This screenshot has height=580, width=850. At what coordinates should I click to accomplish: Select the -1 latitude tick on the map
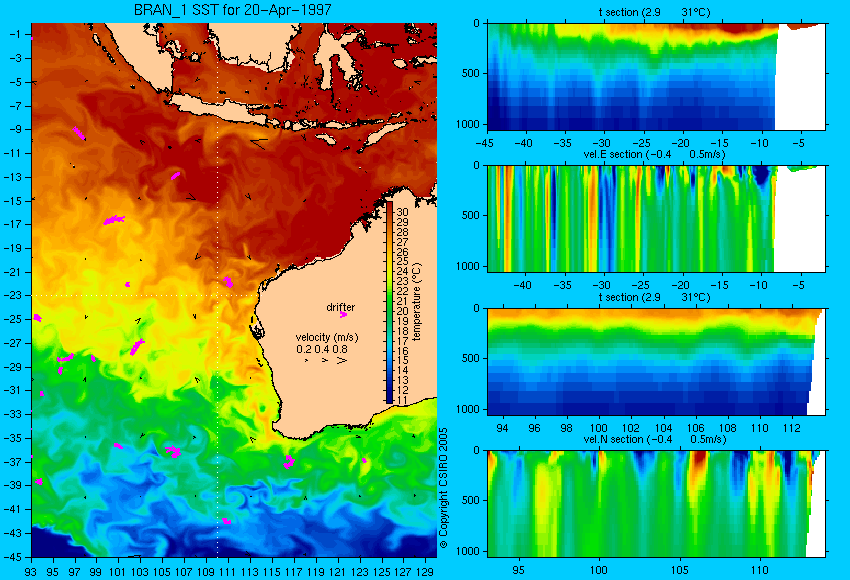coord(15,34)
